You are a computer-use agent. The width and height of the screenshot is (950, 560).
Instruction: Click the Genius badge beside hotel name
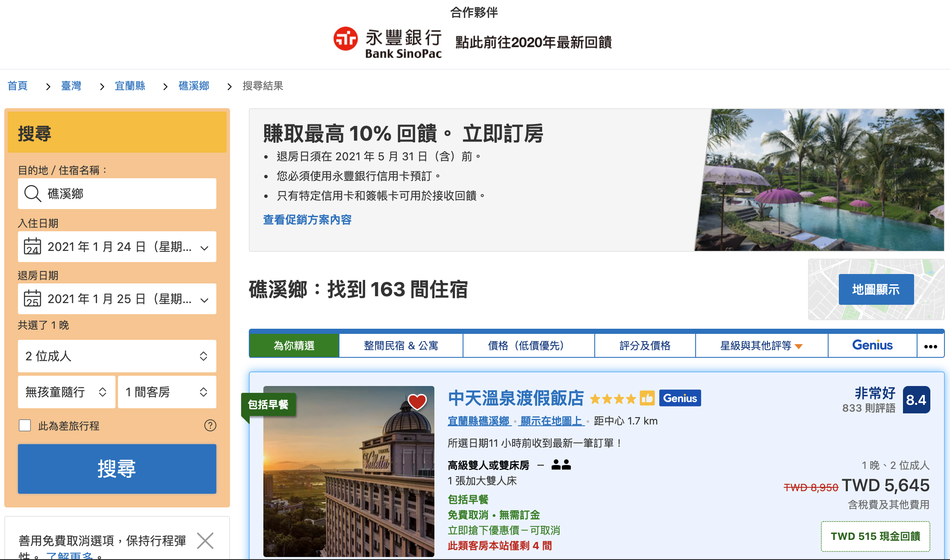click(x=680, y=398)
